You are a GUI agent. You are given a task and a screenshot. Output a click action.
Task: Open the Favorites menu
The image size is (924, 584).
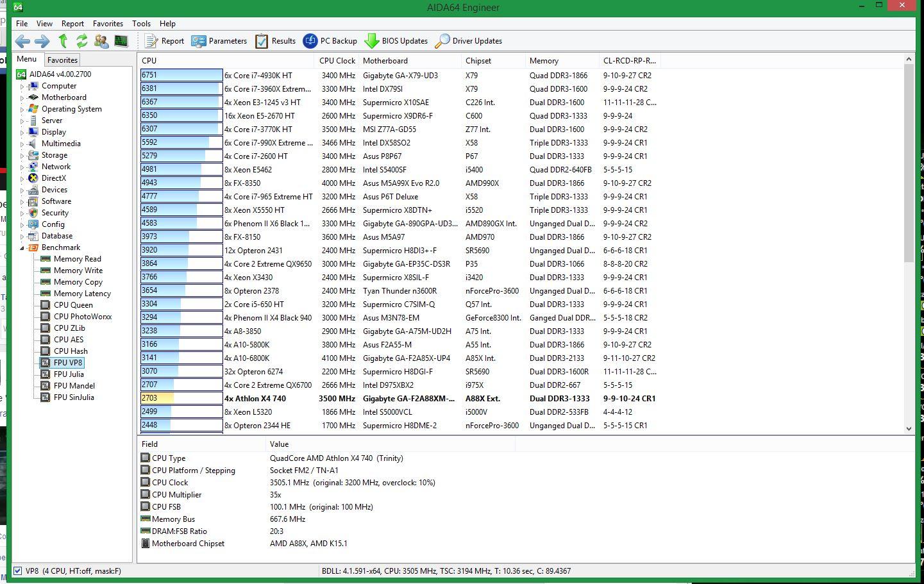[108, 24]
